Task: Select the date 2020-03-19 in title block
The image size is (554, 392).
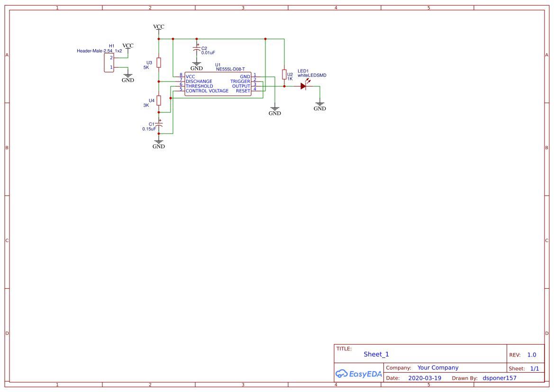Action: click(424, 378)
